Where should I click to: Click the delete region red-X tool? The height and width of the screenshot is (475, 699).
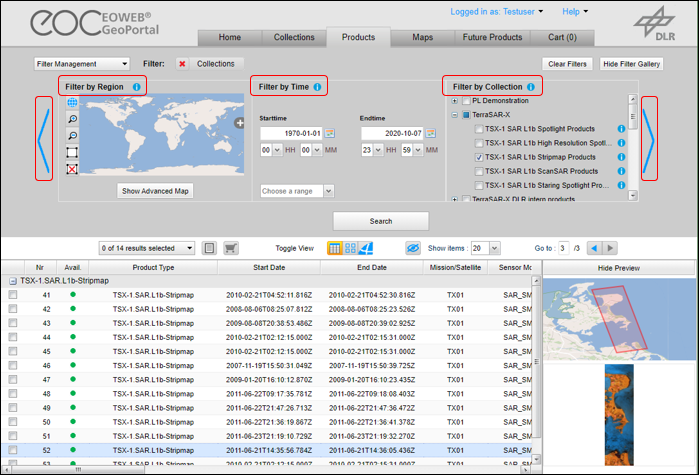pos(72,169)
